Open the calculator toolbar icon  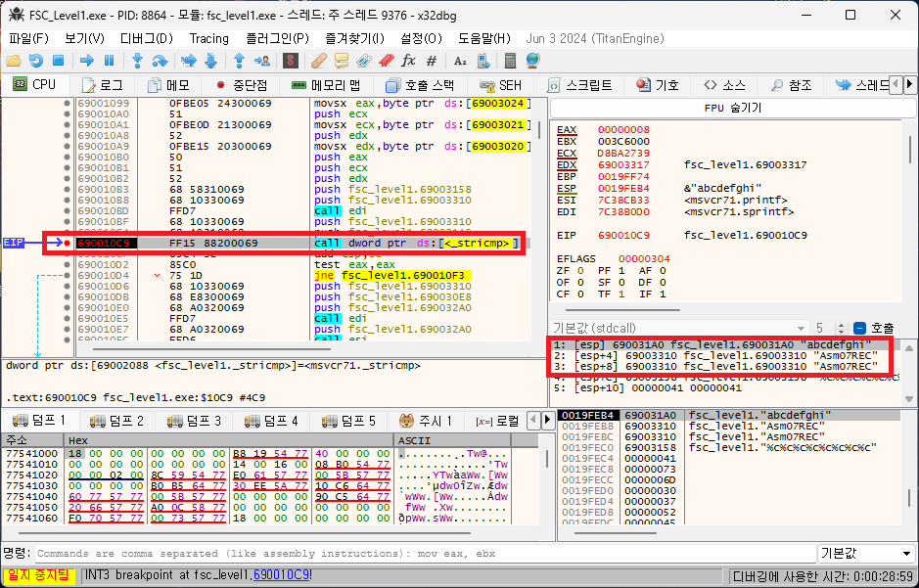point(511,61)
